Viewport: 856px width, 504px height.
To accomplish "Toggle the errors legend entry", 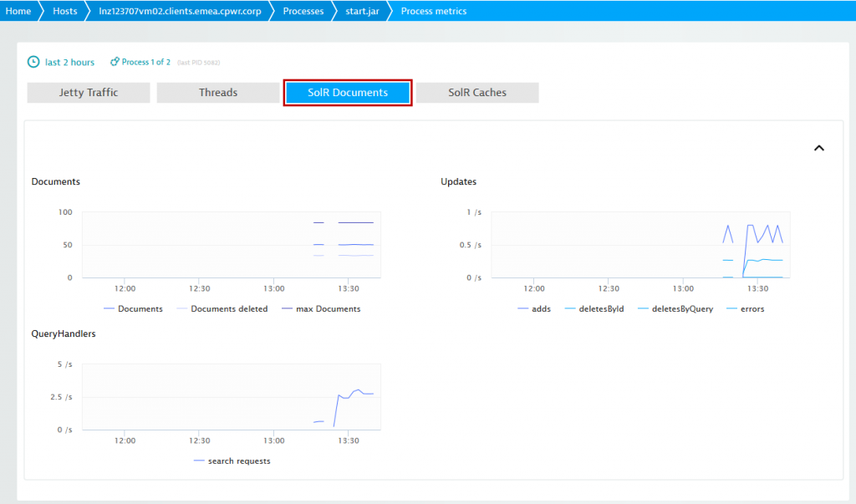I will [745, 308].
